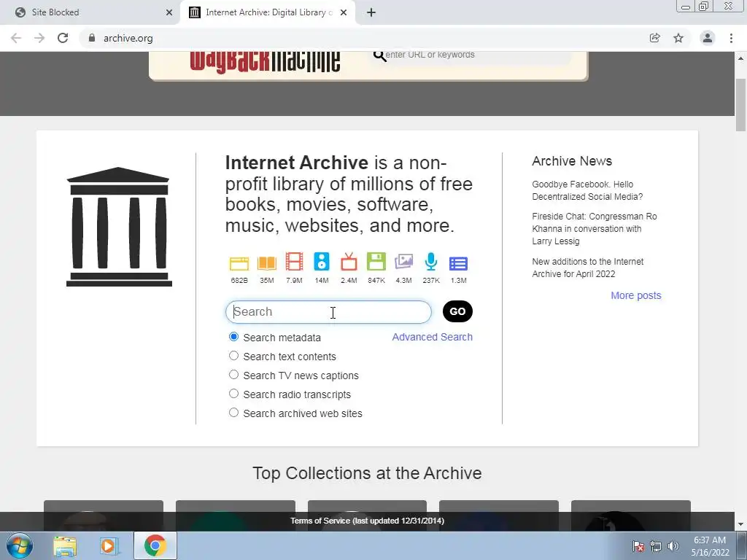Screen dimensions: 747x560
Task: Open the web pages icon showing 682B
Action: coord(239,263)
